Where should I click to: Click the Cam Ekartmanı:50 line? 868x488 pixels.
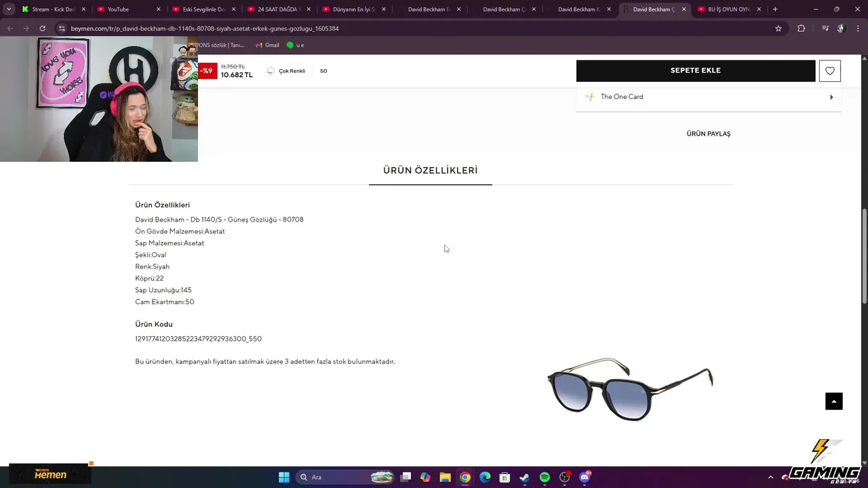pyautogui.click(x=165, y=302)
